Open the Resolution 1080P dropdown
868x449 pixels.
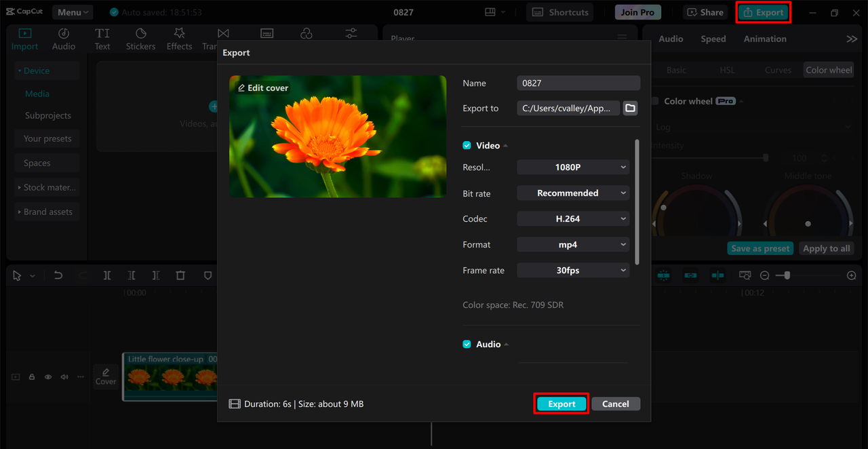point(573,167)
